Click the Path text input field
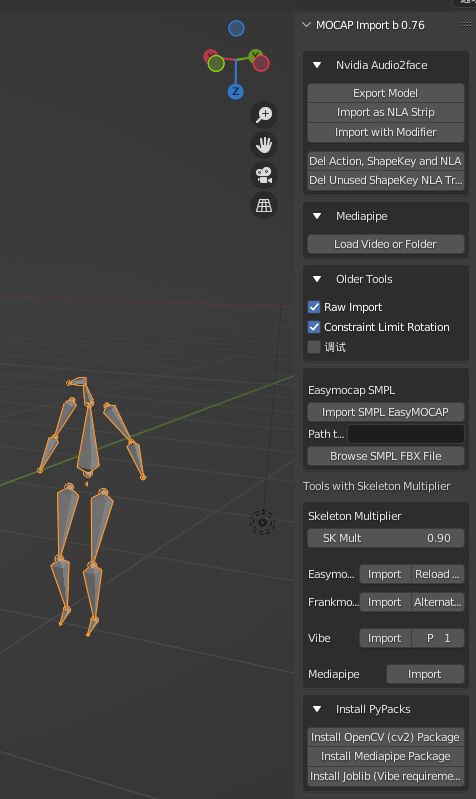The width and height of the screenshot is (476, 799). tap(406, 434)
